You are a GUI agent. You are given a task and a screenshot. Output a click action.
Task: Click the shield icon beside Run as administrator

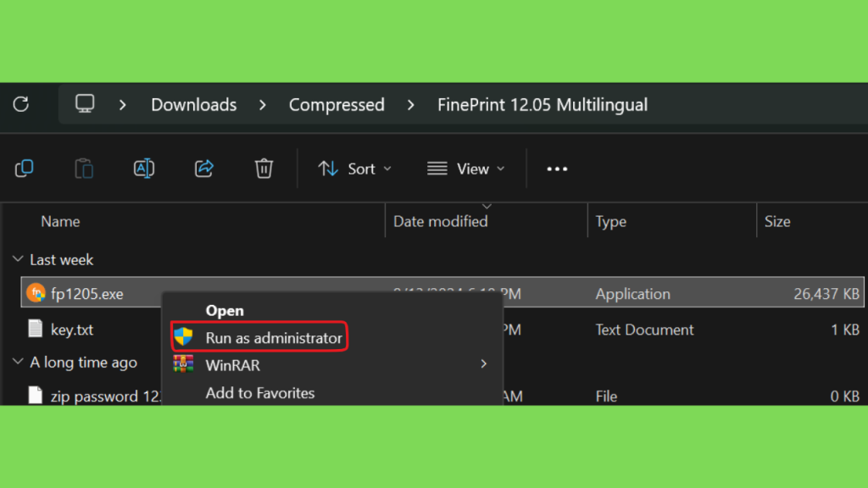183,336
